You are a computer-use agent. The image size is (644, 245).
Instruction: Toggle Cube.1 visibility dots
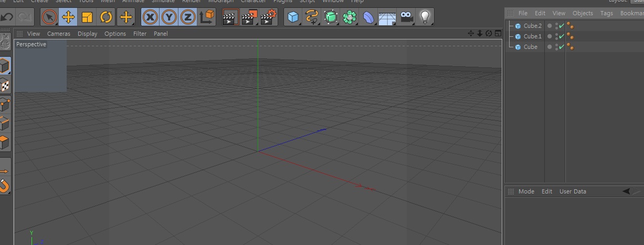click(x=556, y=36)
